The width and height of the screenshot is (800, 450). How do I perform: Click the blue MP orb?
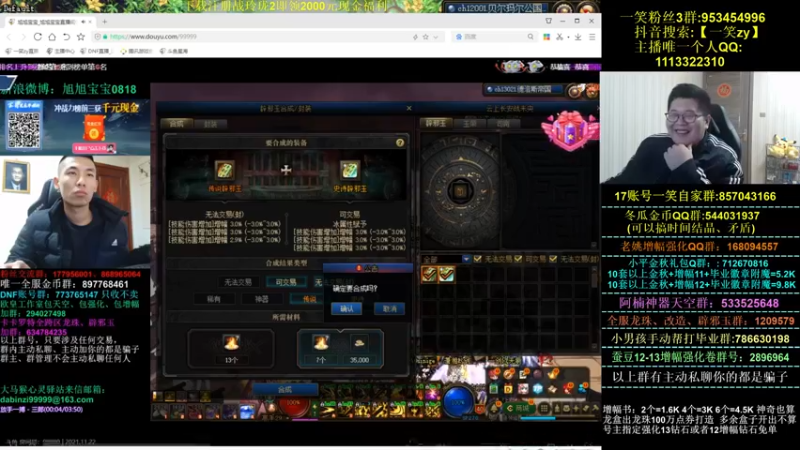click(x=458, y=402)
